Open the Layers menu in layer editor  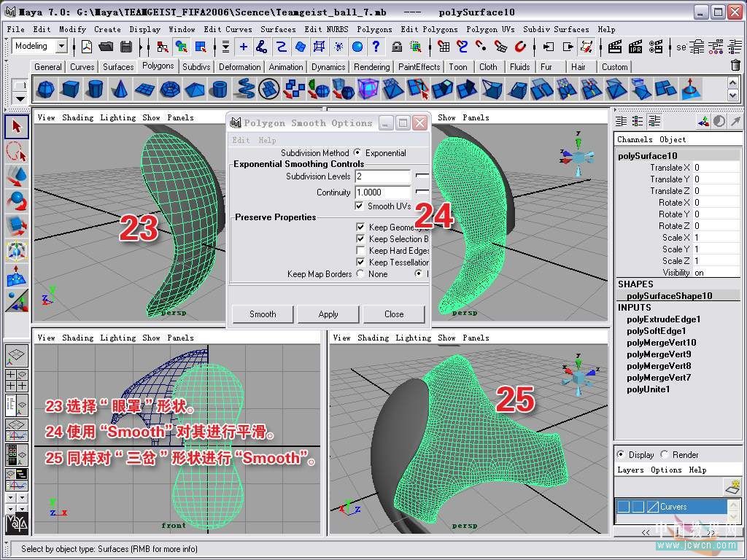pyautogui.click(x=630, y=470)
